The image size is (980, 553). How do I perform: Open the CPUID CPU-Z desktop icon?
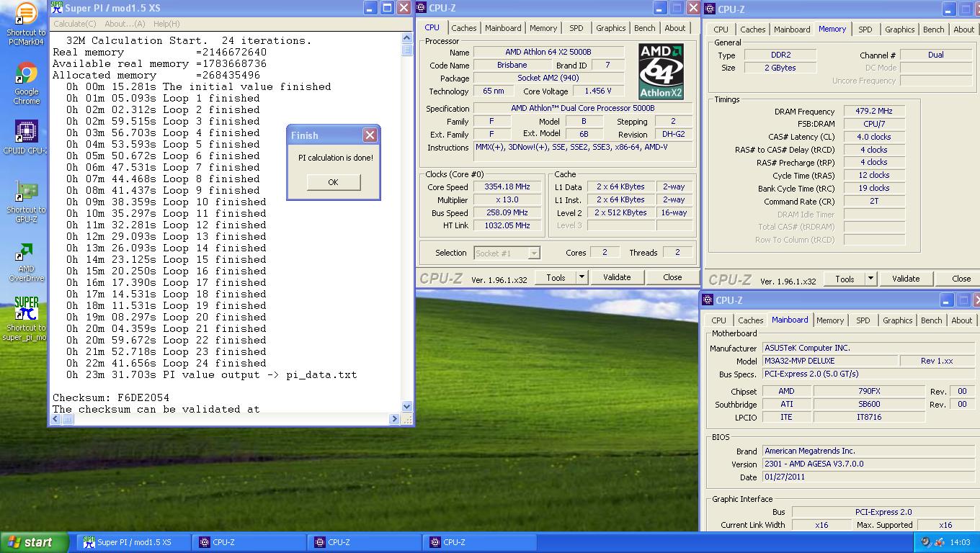[26, 137]
